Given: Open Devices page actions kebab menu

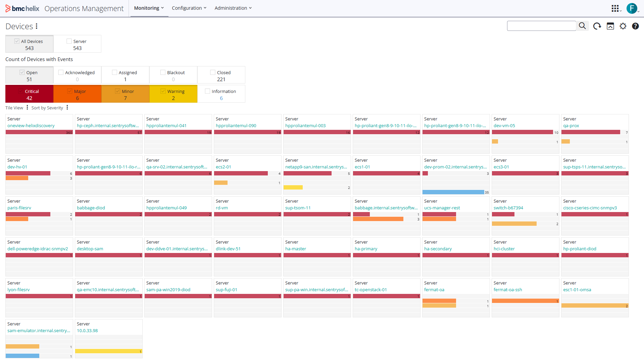Looking at the screenshot, I should click(37, 26).
